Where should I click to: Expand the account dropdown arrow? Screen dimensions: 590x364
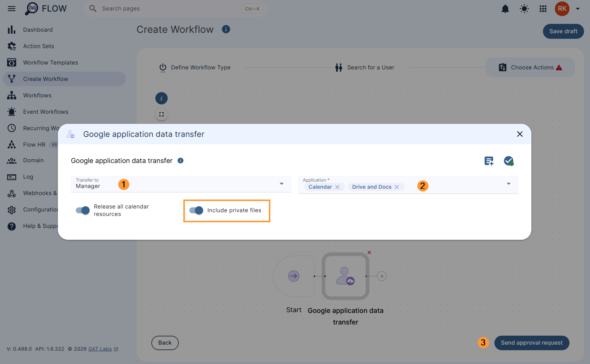(578, 9)
